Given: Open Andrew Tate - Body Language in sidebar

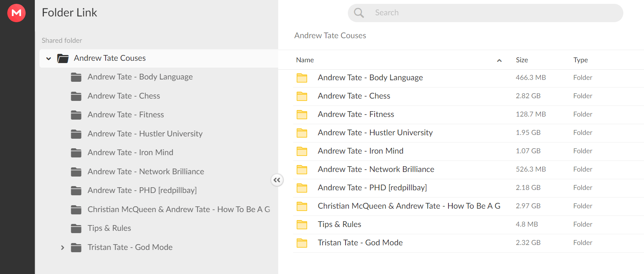Looking at the screenshot, I should (x=140, y=77).
